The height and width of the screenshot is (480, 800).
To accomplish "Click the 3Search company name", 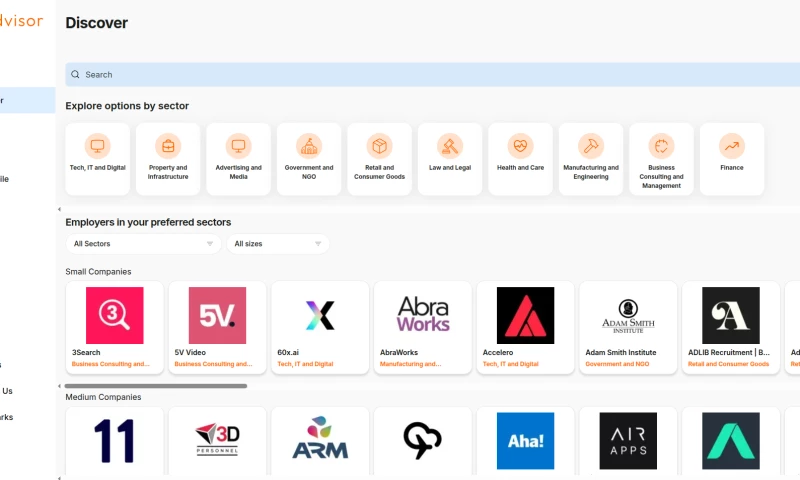I will tap(86, 352).
